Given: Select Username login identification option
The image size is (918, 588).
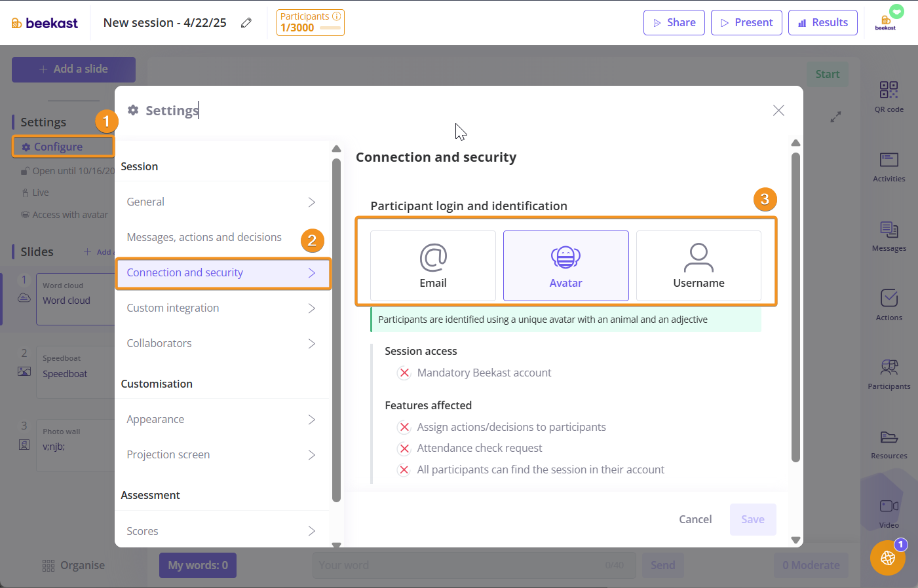Looking at the screenshot, I should pyautogui.click(x=698, y=266).
